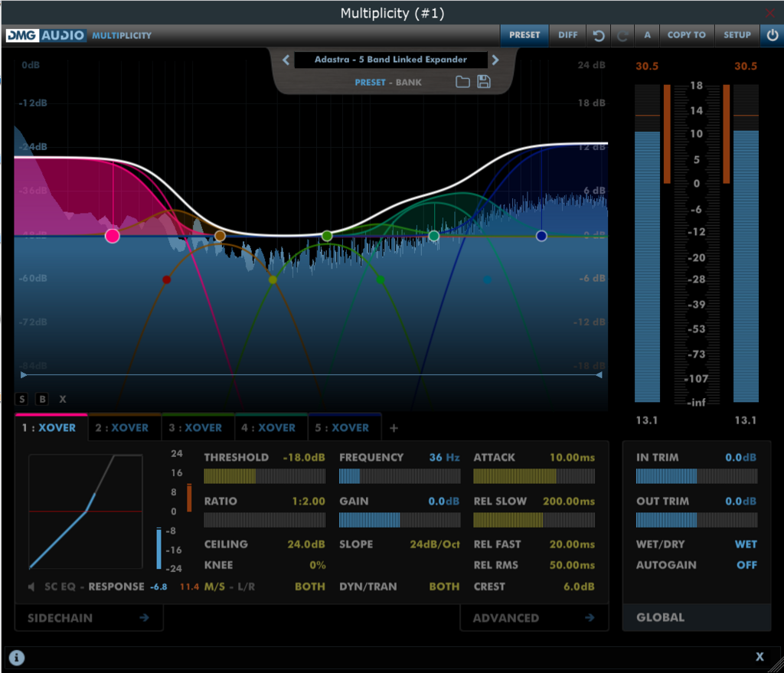
Task: Toggle the B bypass button on graph
Action: [x=43, y=399]
